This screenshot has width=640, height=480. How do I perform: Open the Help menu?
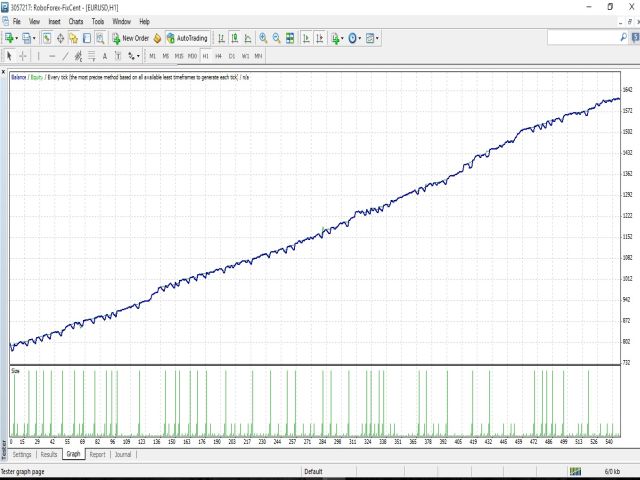pos(144,22)
